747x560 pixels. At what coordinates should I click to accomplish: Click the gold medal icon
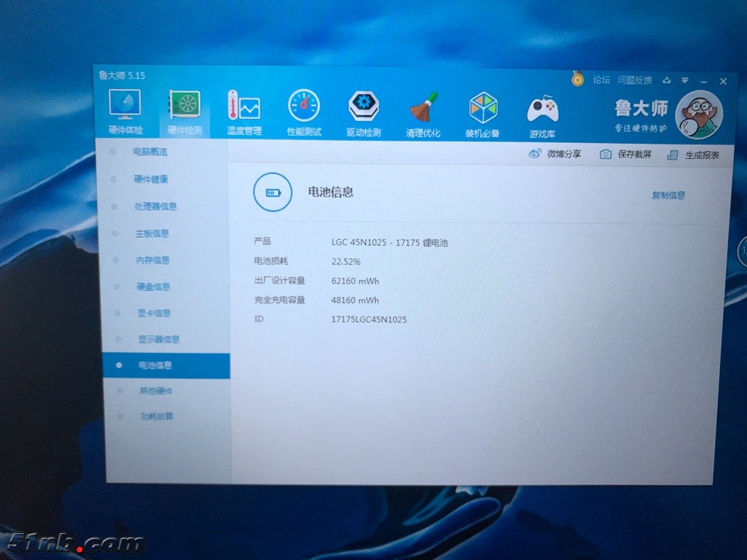pos(578,79)
